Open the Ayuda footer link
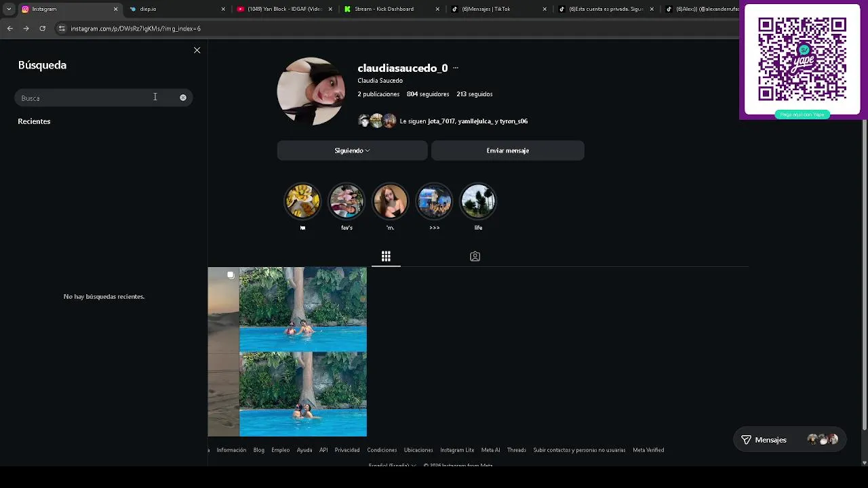 pyautogui.click(x=304, y=450)
